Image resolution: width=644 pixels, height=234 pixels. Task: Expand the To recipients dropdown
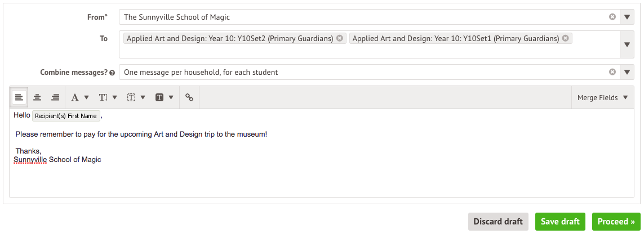(627, 44)
